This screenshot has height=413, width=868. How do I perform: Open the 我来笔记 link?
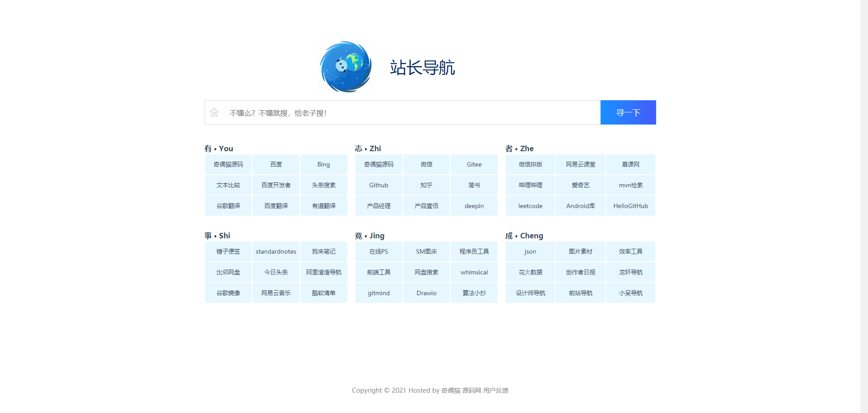click(324, 251)
